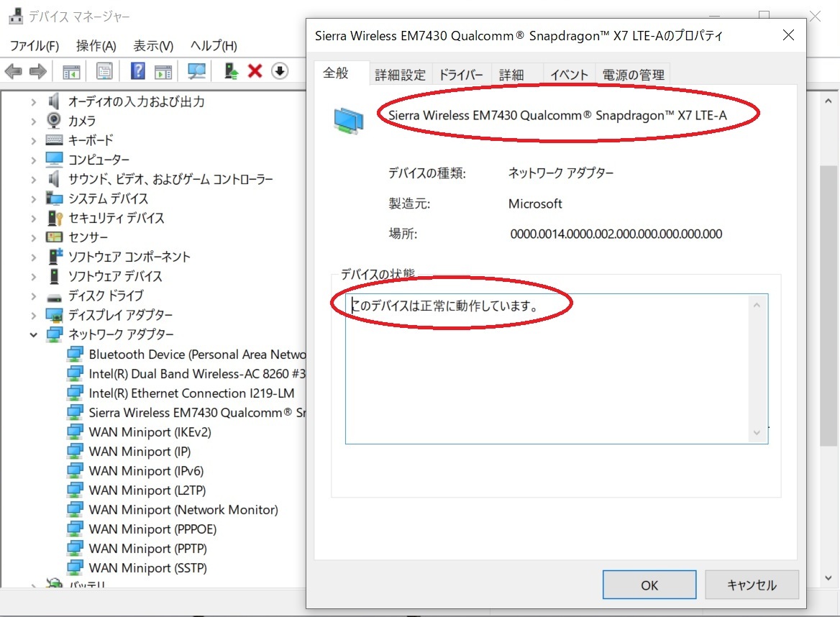Click the セキュリティ デバイス key icon
This screenshot has height=617, width=840.
pyautogui.click(x=55, y=218)
